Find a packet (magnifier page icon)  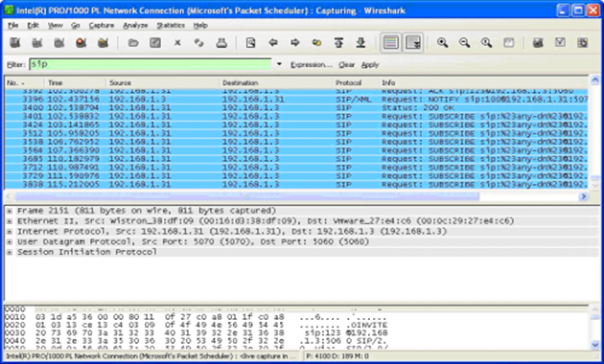[251, 43]
